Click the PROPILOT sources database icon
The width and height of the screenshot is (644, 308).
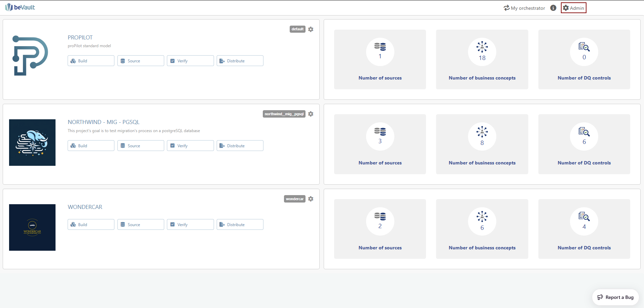pos(380,47)
